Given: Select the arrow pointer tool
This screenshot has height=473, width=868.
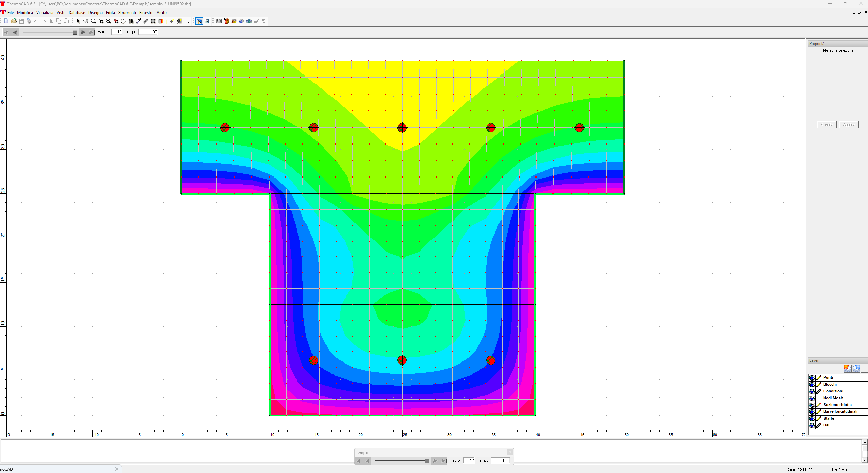Looking at the screenshot, I should coord(78,21).
